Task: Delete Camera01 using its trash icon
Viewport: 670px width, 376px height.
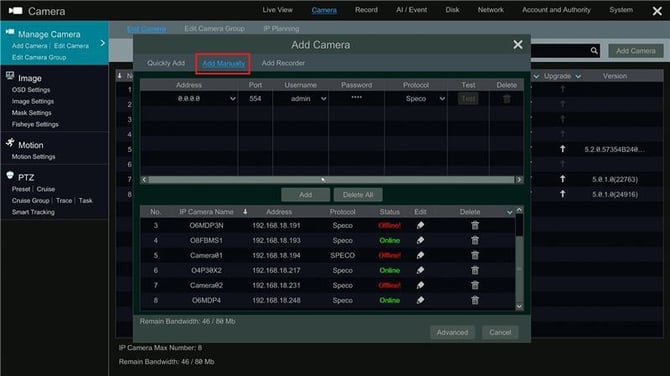Action: (x=475, y=255)
